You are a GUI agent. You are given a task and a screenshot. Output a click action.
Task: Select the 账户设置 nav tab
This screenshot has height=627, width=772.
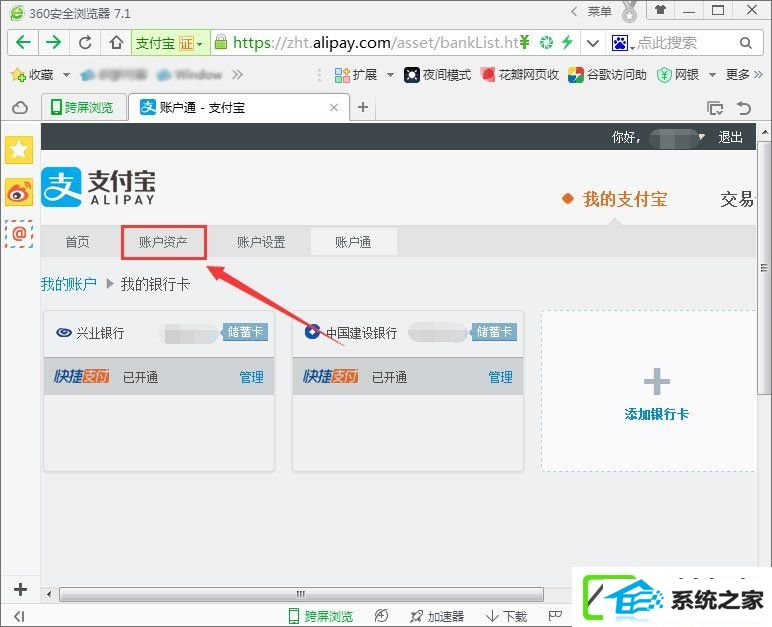[x=261, y=242]
